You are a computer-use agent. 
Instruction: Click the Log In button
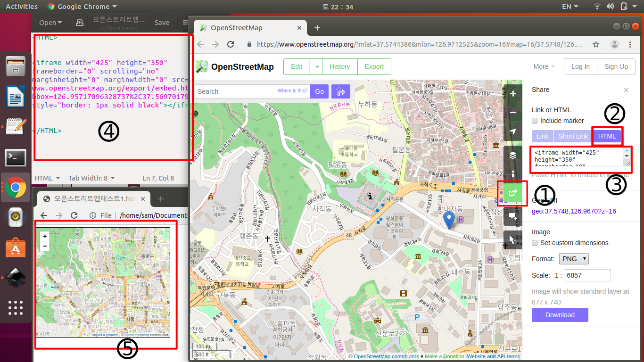pyautogui.click(x=580, y=66)
